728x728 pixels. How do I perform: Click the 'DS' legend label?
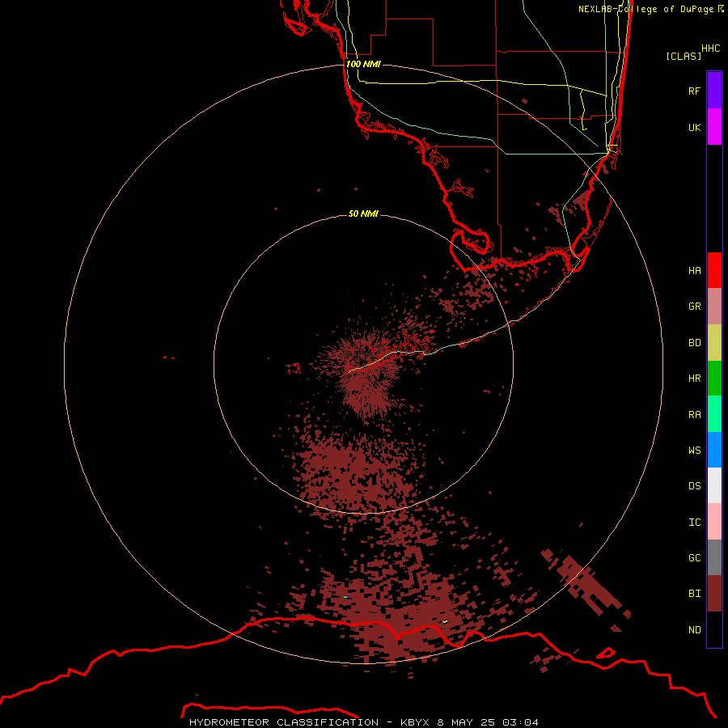tap(694, 486)
